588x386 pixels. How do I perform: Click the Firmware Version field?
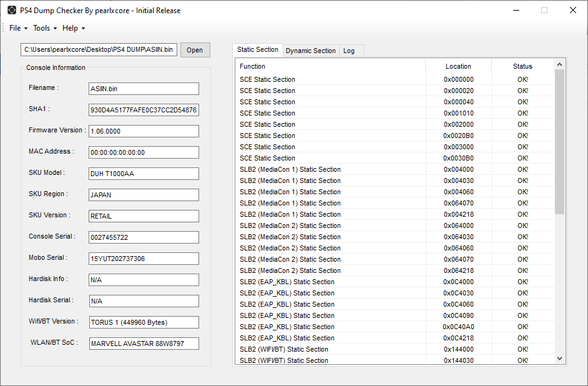[x=144, y=131]
